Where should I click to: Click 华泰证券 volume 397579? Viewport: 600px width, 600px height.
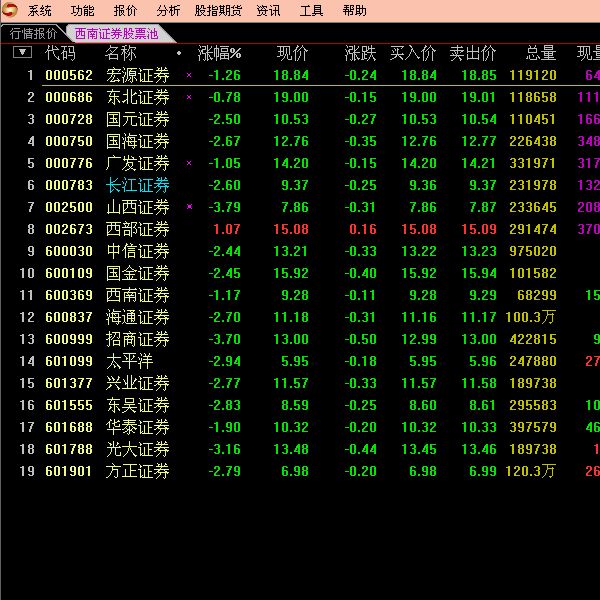(x=533, y=427)
